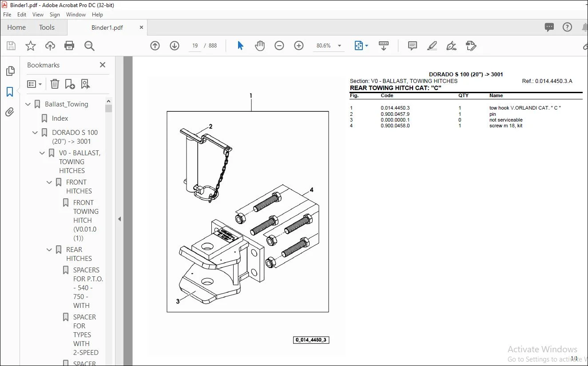The image size is (588, 366).
Task: Collapse V0 - BALLAST, TOWING HITCHES bookmark
Action: [42, 153]
